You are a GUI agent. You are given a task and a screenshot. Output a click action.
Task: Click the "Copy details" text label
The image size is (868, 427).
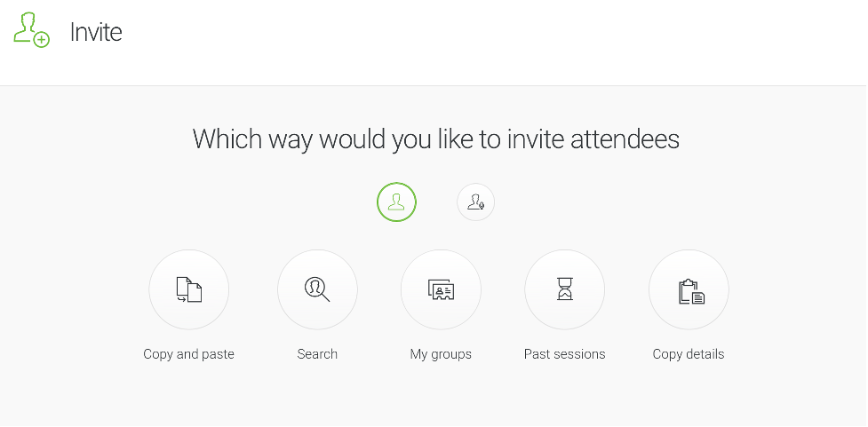[688, 354]
